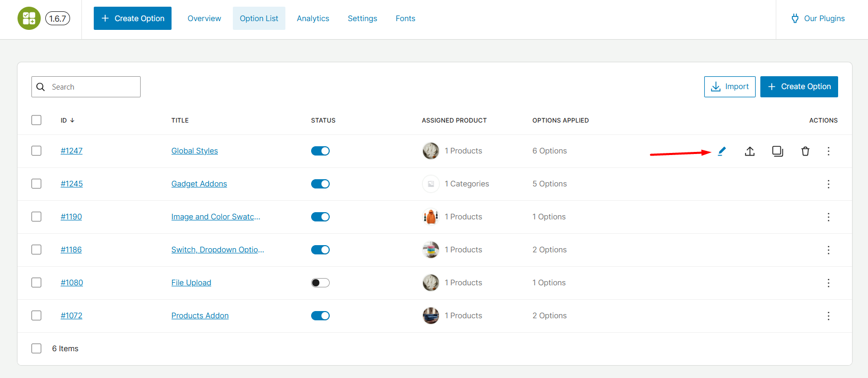Click the #1245 ID link
Viewport: 868px width, 378px height.
click(x=72, y=184)
